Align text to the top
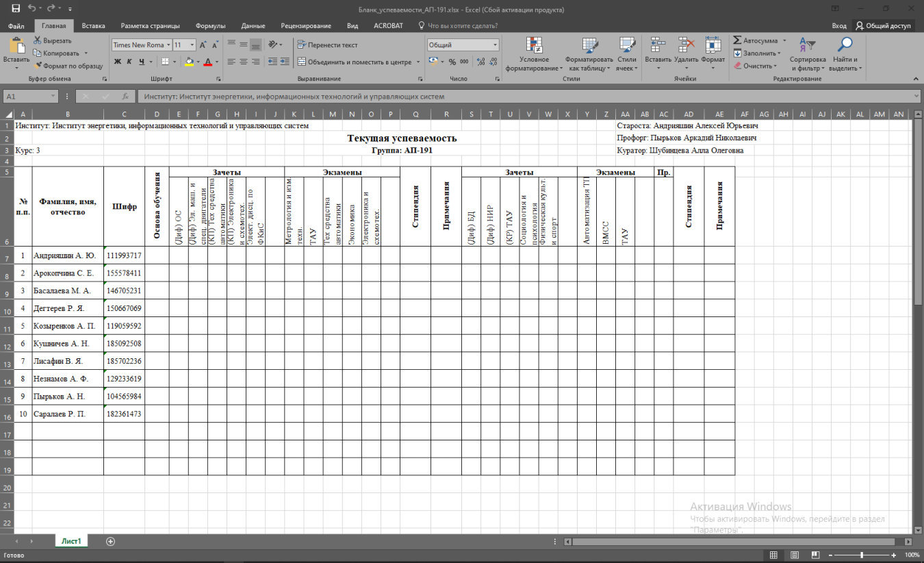This screenshot has width=924, height=563. point(231,45)
